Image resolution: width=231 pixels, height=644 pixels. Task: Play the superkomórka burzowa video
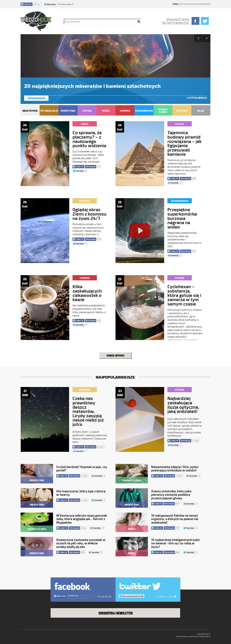(x=140, y=230)
